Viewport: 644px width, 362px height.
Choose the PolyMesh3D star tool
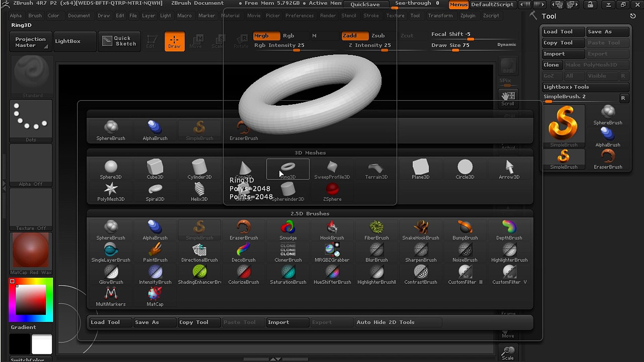point(111,192)
